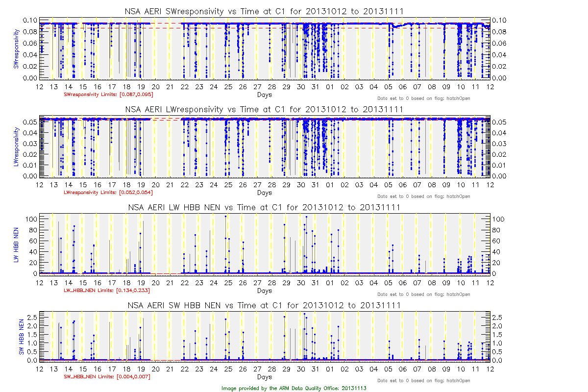The width and height of the screenshot is (588, 392).
Task: Select the red SW_HBB_NEN Limits text
Action: 107,377
